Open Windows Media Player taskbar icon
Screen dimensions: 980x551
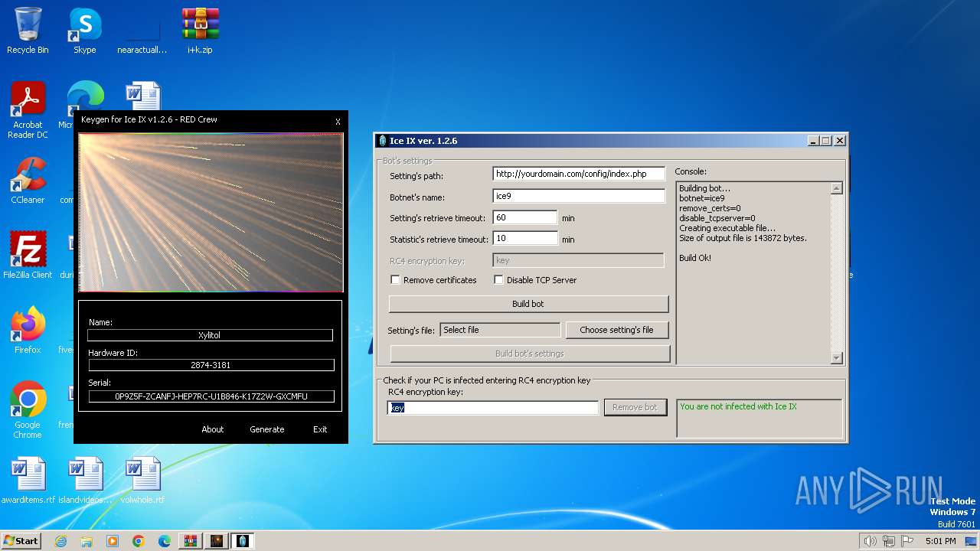point(113,541)
